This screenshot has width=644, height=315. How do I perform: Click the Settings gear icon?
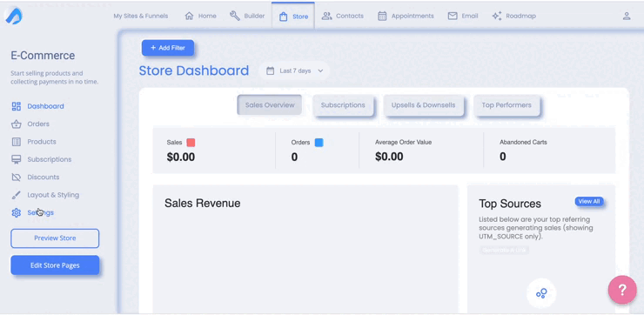[x=16, y=212]
